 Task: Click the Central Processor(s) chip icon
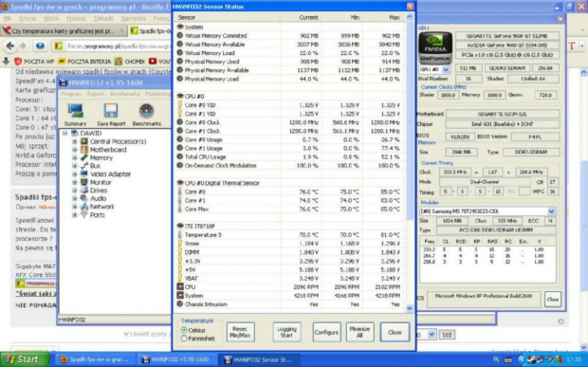(84, 141)
